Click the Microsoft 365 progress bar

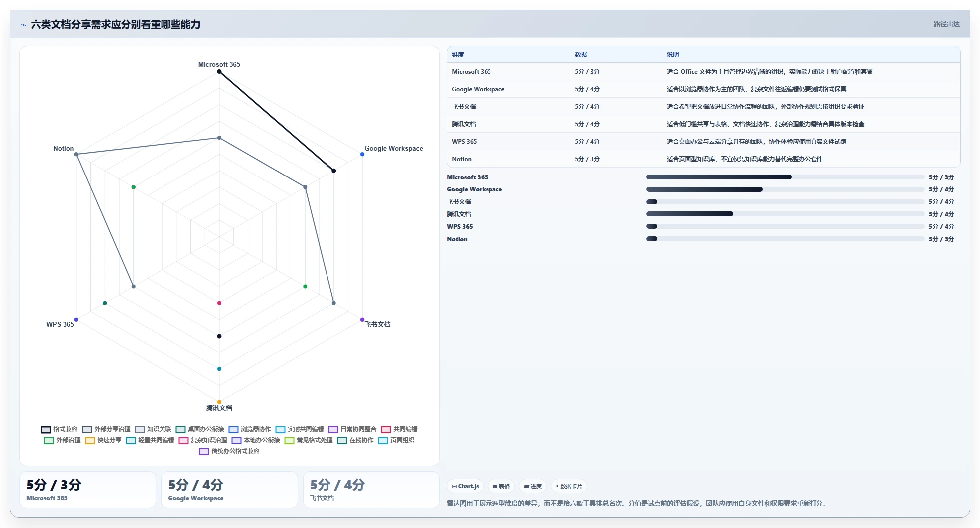pos(785,177)
